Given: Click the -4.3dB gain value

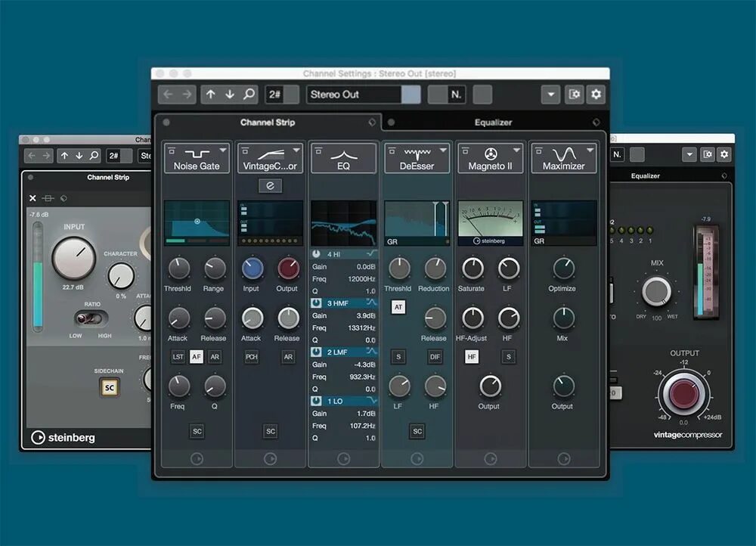Looking at the screenshot, I should [x=364, y=365].
